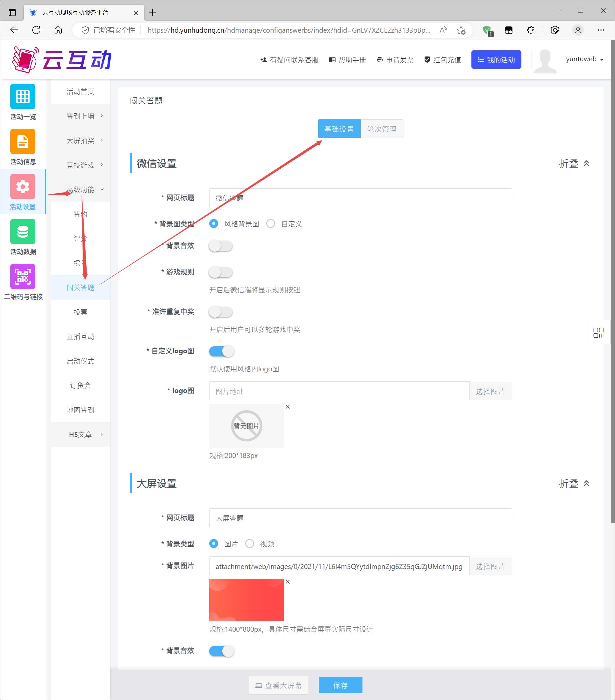Click the blue 保存 button
This screenshot has height=700, width=615.
340,685
